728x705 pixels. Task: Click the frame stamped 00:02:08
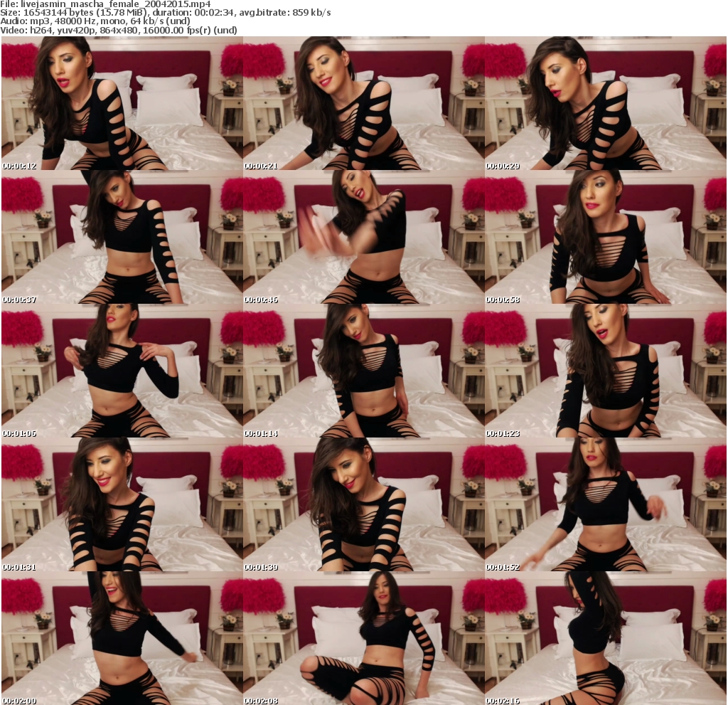(x=364, y=639)
